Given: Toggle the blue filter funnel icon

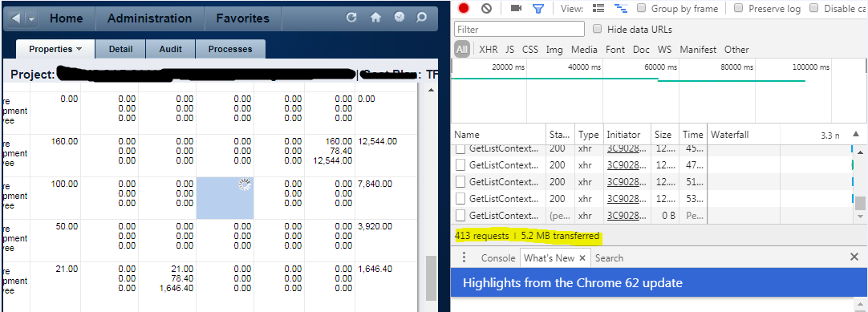Looking at the screenshot, I should (538, 8).
